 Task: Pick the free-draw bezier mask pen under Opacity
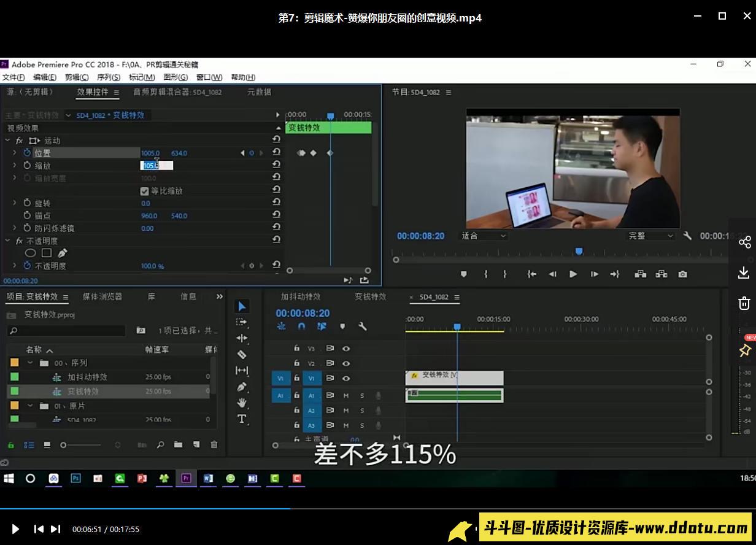[x=62, y=253]
